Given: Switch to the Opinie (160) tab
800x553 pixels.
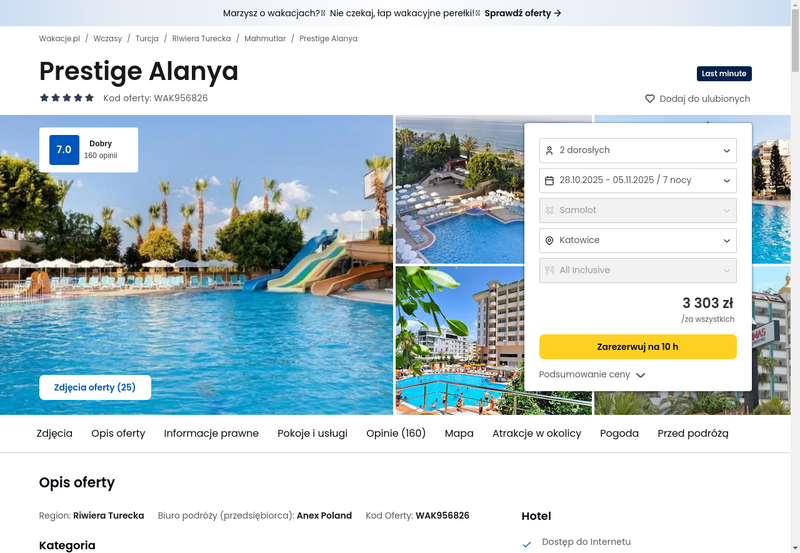Looking at the screenshot, I should click(x=395, y=433).
